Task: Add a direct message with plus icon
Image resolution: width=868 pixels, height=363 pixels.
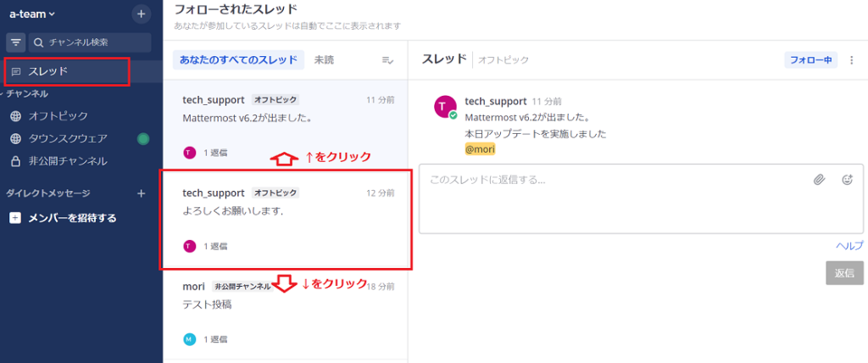Action: (x=142, y=193)
